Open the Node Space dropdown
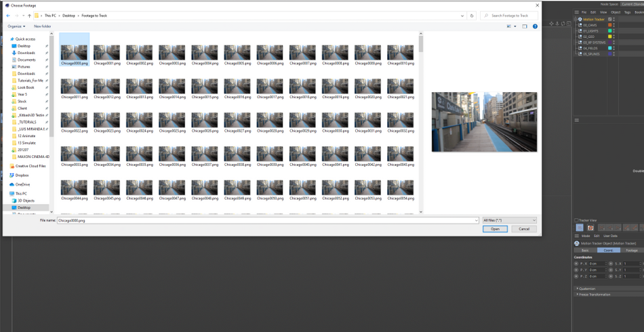Screen dimensions: 644x332 632,4
